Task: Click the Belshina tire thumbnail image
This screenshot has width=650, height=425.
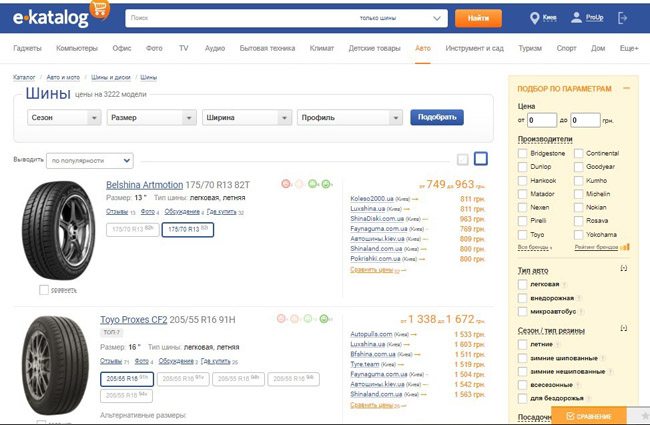Action: 58,231
